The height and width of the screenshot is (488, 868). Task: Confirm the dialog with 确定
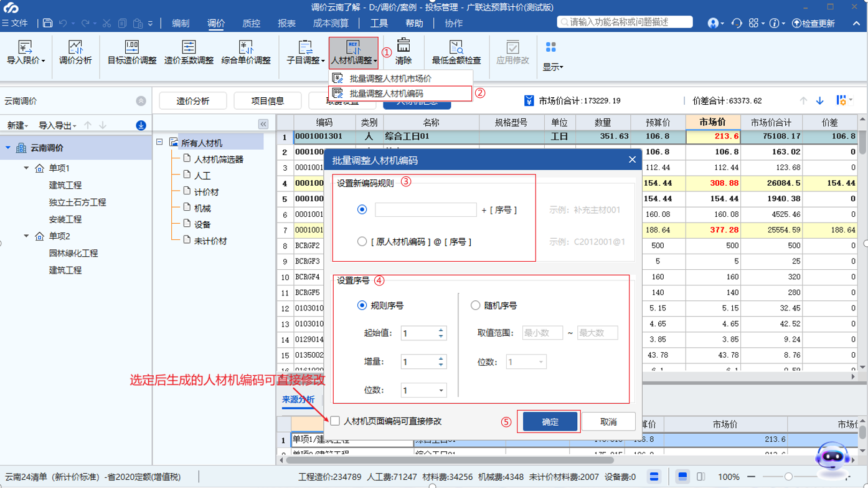click(550, 421)
